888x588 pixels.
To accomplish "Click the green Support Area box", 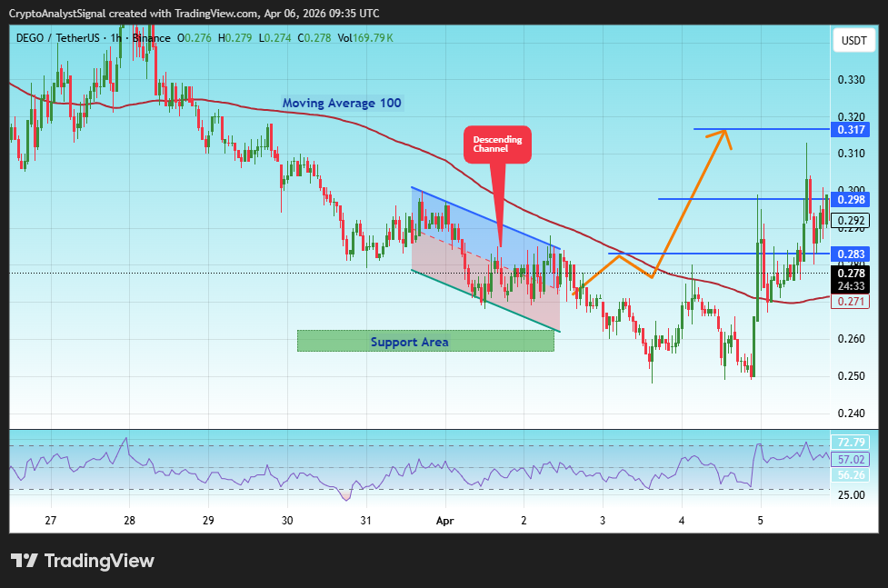I will (425, 341).
